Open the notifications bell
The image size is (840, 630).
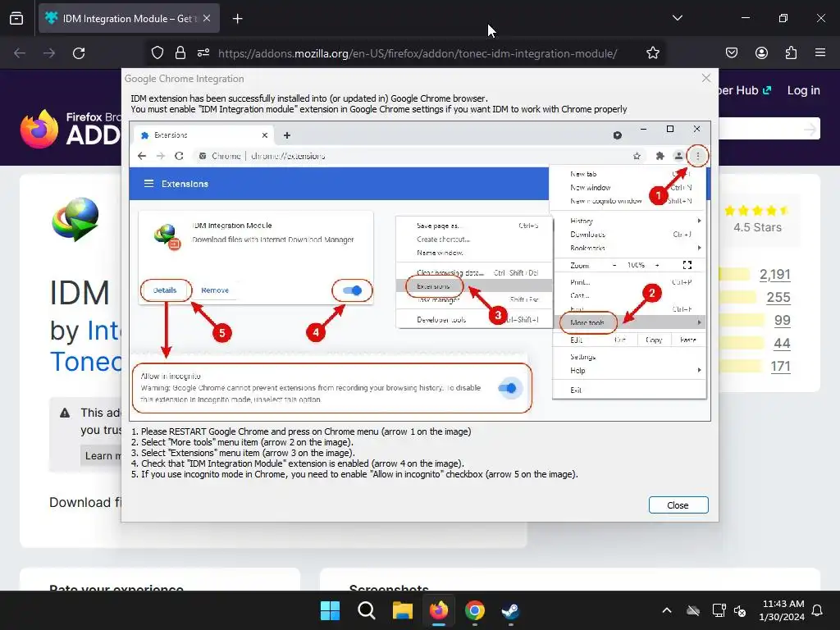pyautogui.click(x=818, y=610)
